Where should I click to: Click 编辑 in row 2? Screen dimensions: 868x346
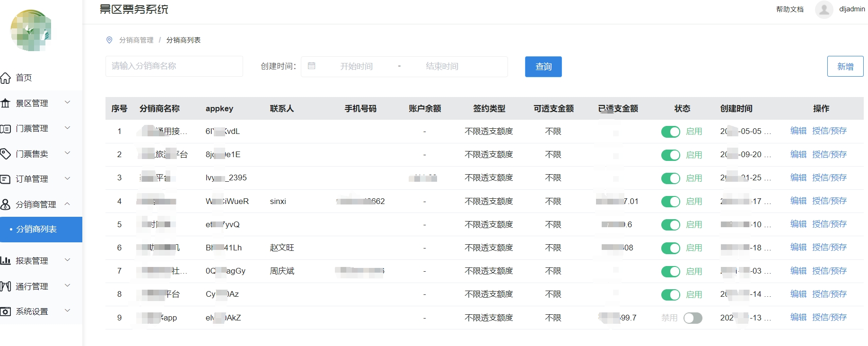(x=798, y=155)
